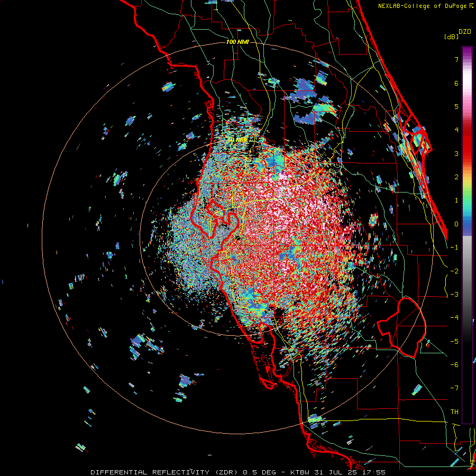Select the 50 NMI range ring label
Viewport: 476px width, 476px height.
tap(237, 140)
